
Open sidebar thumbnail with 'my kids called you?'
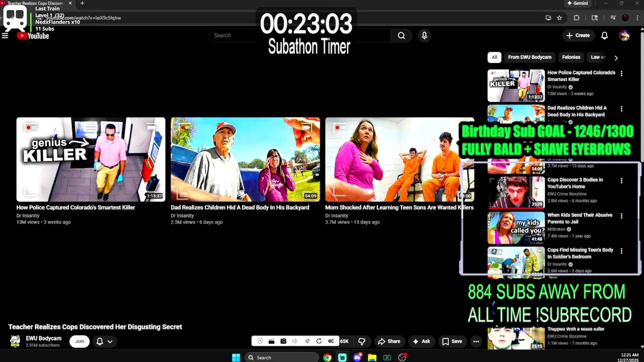[516, 227]
